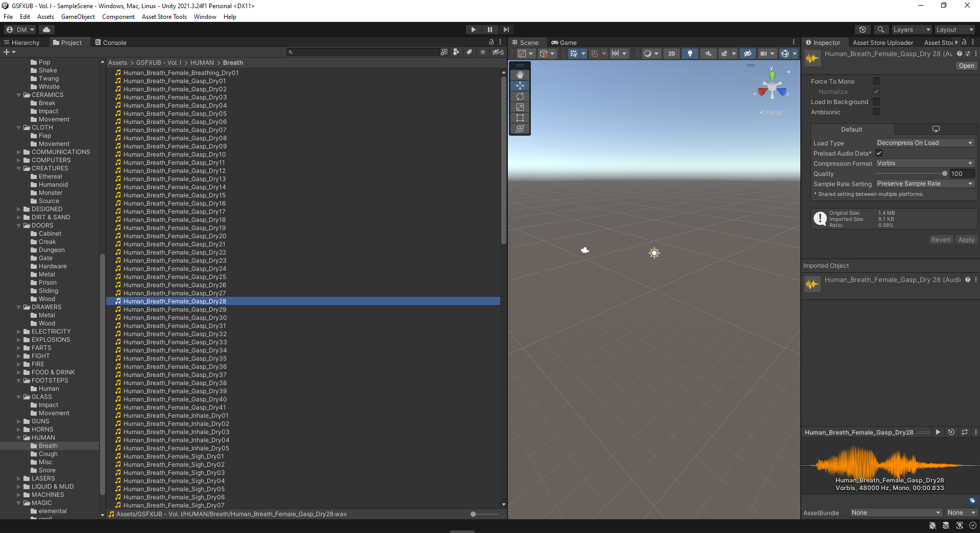Click auto-play icon in audio preview
The height and width of the screenshot is (533, 980).
pos(951,432)
